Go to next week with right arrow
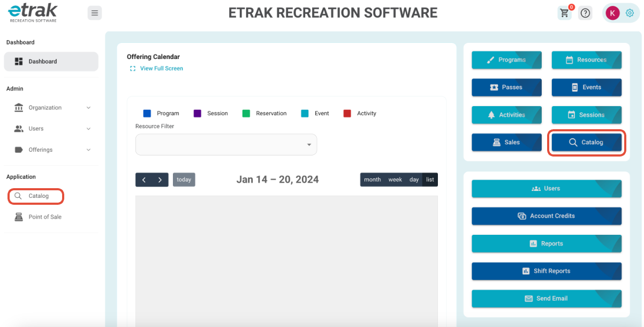The image size is (644, 327). [160, 180]
